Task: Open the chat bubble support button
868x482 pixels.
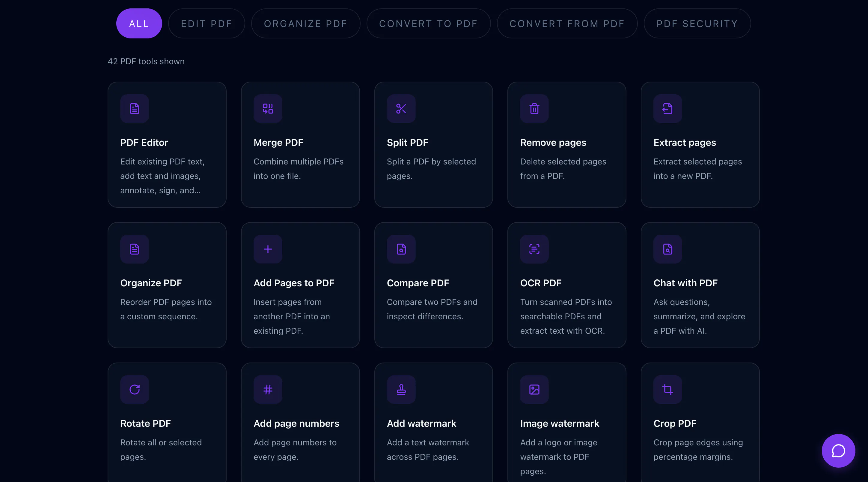Action: click(838, 450)
